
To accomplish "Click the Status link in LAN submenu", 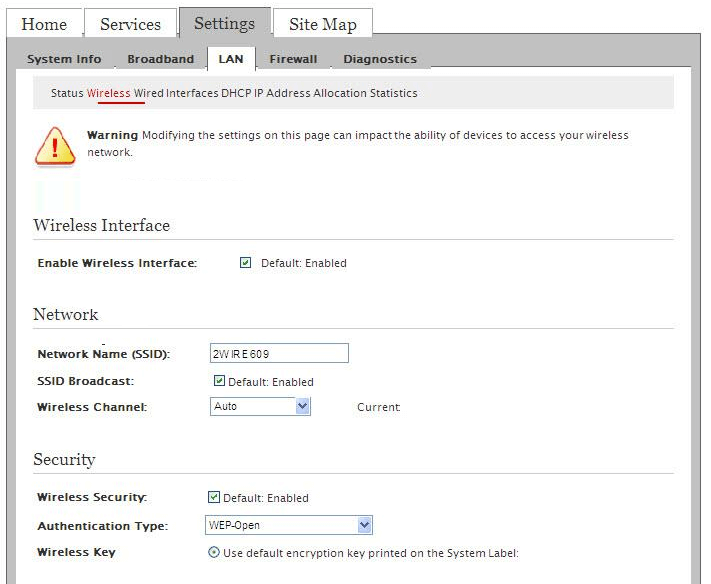I will (67, 93).
